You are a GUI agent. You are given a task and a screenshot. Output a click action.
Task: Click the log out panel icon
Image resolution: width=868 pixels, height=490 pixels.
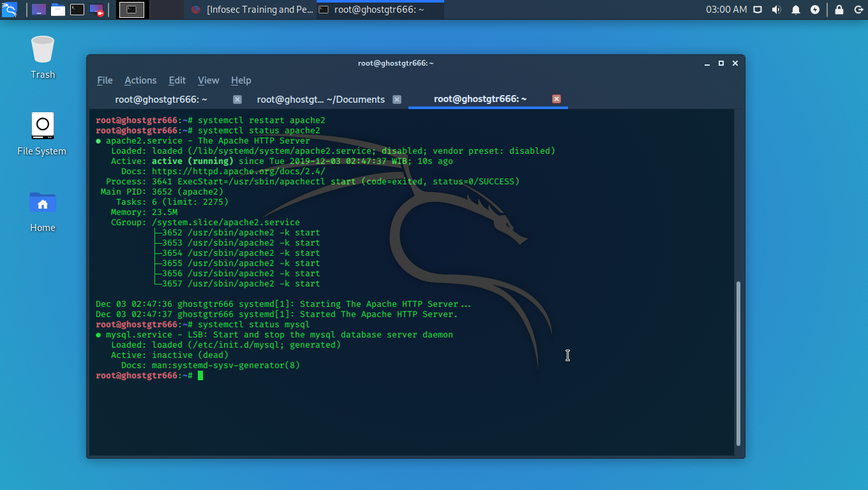point(858,10)
